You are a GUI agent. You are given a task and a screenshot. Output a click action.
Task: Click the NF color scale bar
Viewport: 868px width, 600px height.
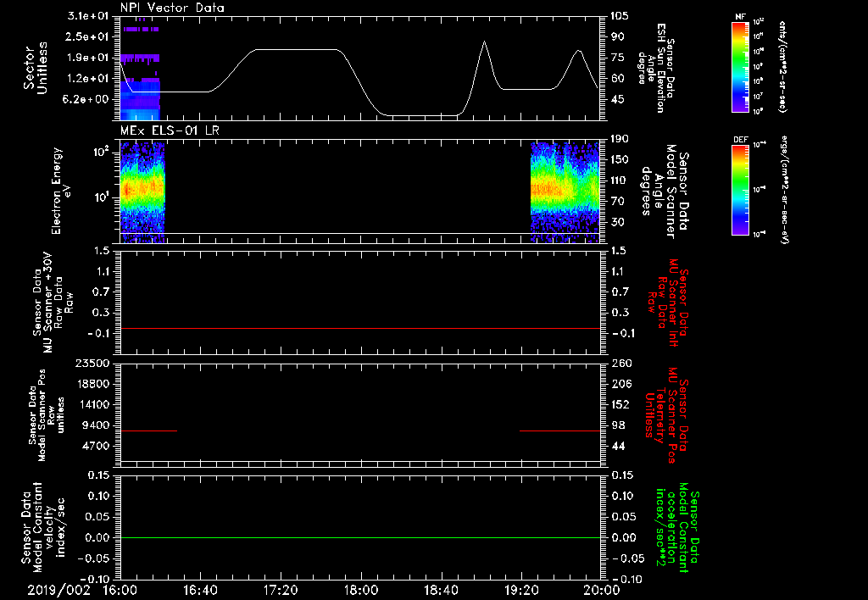tap(740, 67)
